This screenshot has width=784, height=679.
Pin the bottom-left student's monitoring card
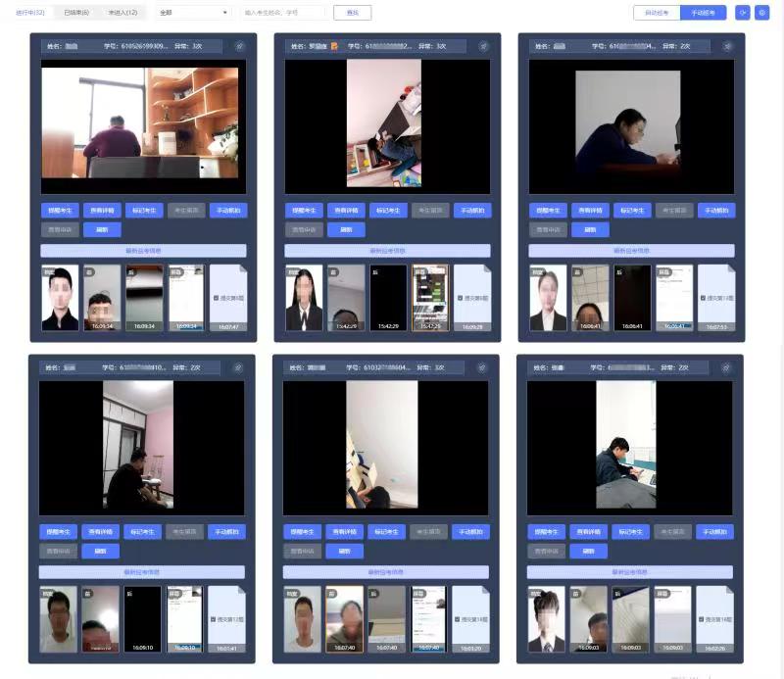pyautogui.click(x=238, y=367)
